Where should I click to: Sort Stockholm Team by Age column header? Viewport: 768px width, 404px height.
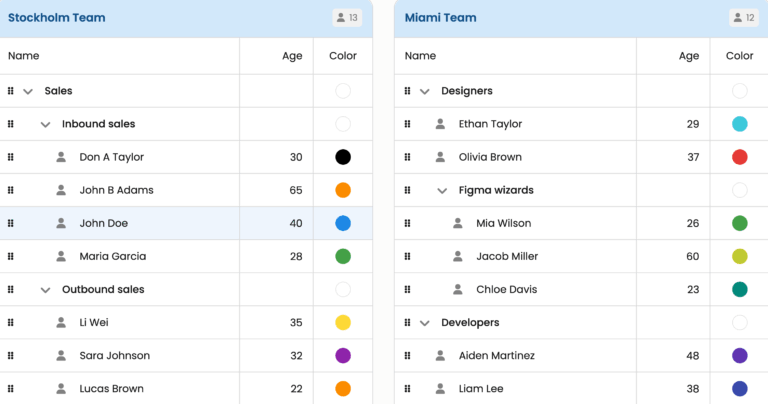291,56
